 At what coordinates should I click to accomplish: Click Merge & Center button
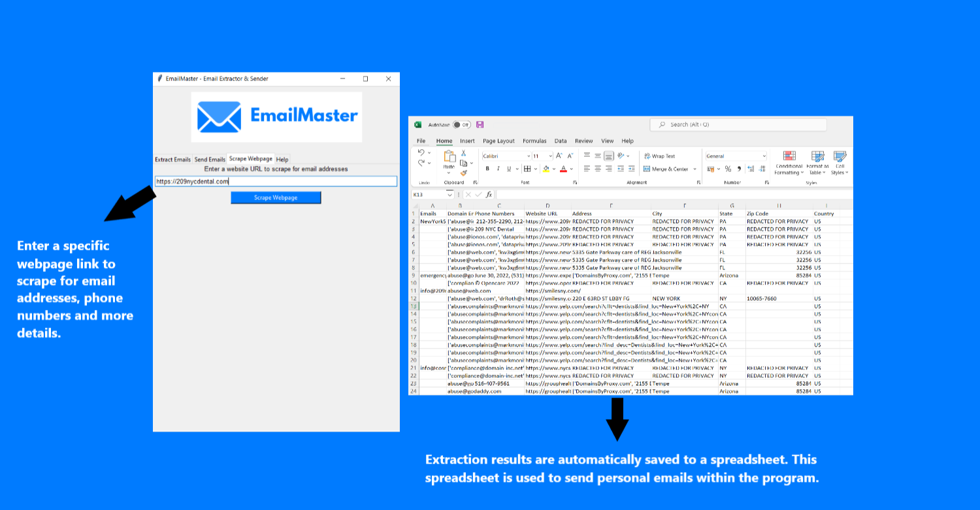666,169
